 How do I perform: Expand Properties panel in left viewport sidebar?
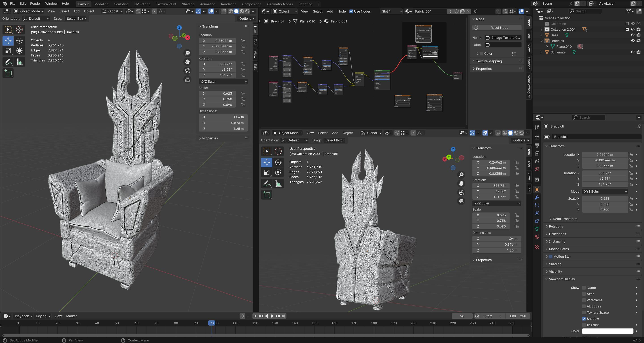coord(210,138)
